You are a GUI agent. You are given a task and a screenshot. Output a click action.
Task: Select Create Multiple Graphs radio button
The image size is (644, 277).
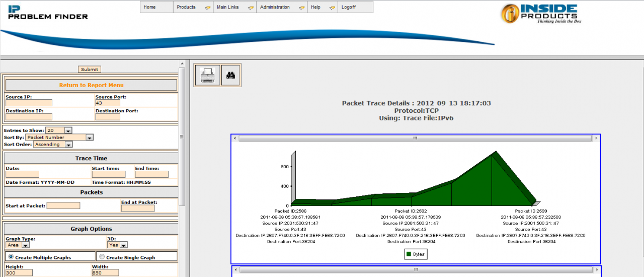(11, 257)
